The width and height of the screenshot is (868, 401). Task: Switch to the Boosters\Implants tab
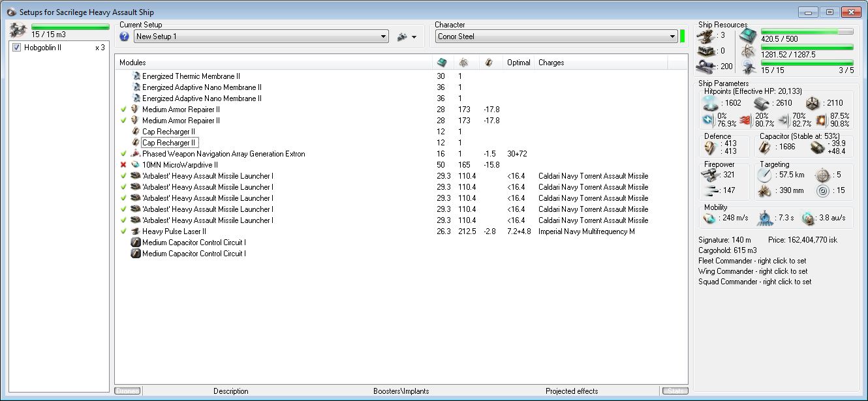(401, 391)
